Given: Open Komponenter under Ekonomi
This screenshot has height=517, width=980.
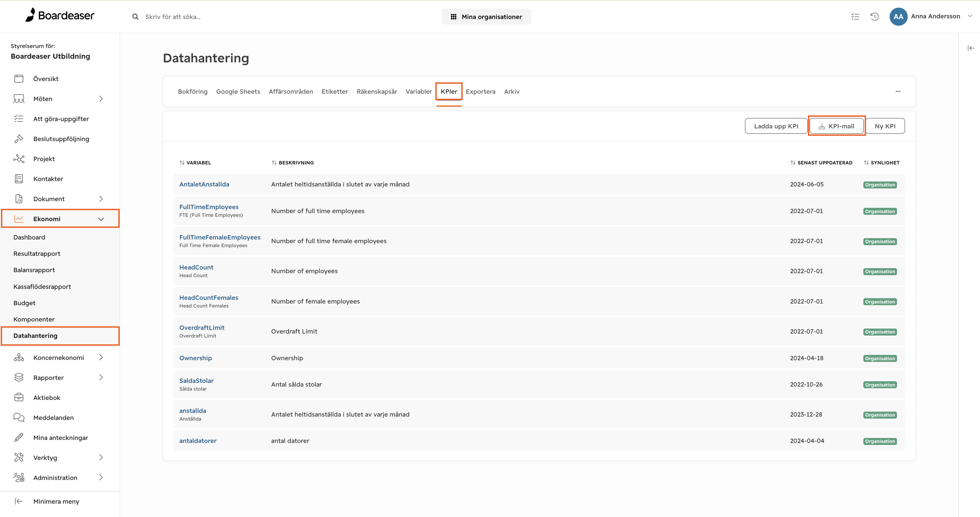Looking at the screenshot, I should pyautogui.click(x=34, y=320).
